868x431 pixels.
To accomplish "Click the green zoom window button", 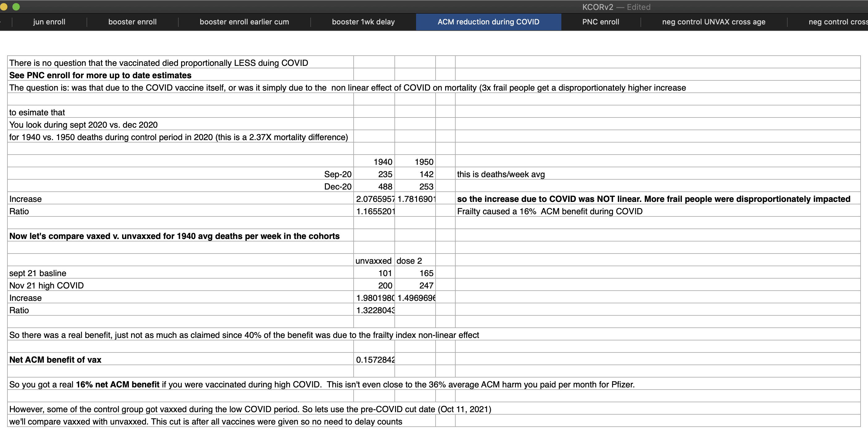I will tap(16, 7).
